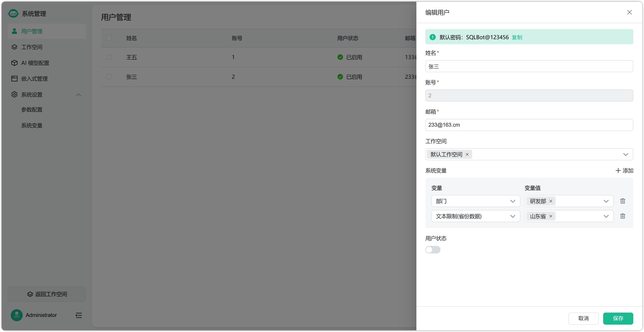
Task: Open the 参数配置 menu item
Action: pos(32,109)
